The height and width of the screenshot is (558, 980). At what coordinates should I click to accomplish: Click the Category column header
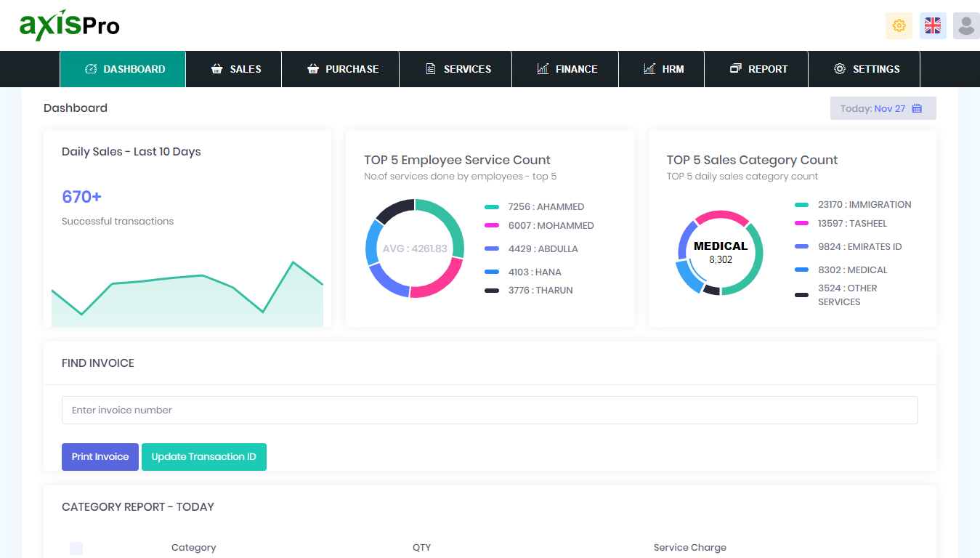pyautogui.click(x=193, y=548)
